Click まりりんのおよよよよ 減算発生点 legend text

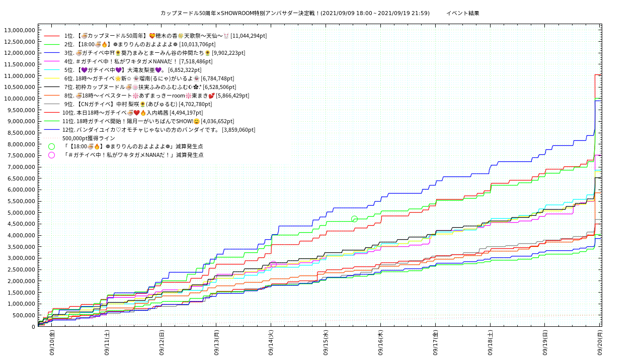click(133, 147)
